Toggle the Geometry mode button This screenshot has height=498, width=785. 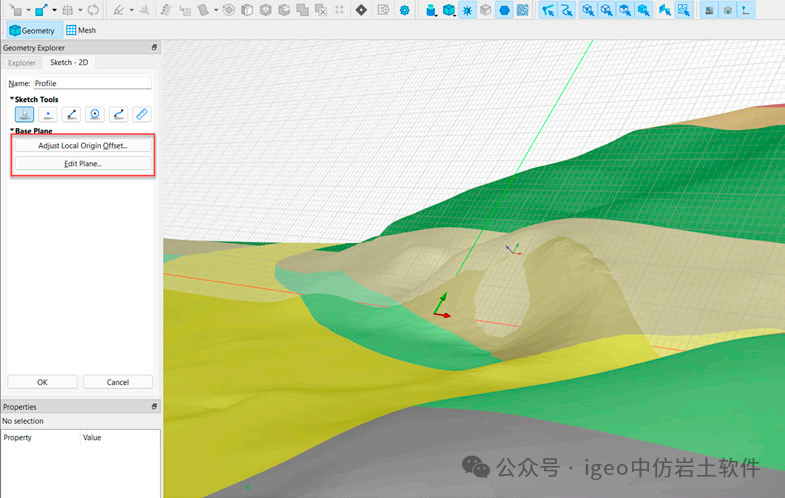[x=32, y=31]
